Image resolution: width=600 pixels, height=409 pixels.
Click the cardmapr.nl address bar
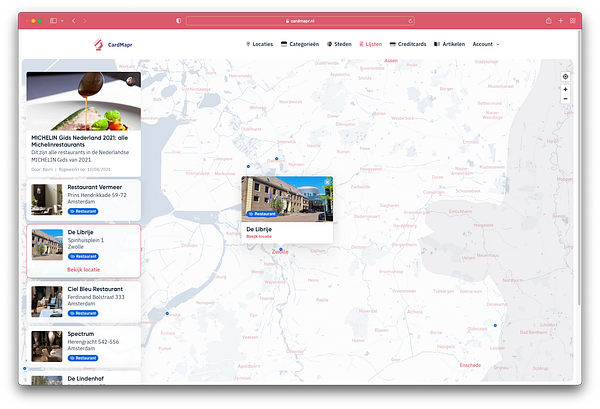coord(300,21)
